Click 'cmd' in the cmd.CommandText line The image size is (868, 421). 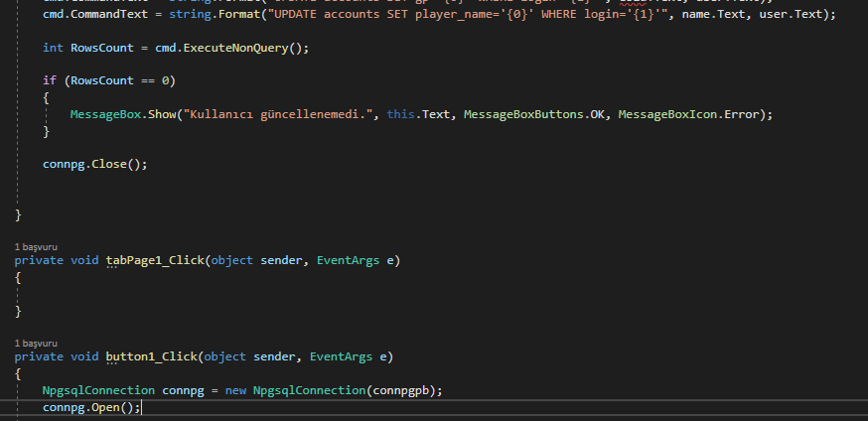pyautogui.click(x=54, y=14)
